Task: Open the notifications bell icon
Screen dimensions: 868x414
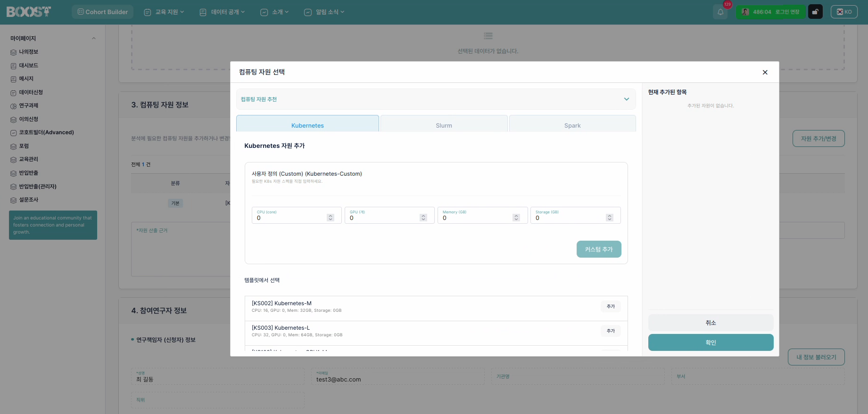Action: 720,12
